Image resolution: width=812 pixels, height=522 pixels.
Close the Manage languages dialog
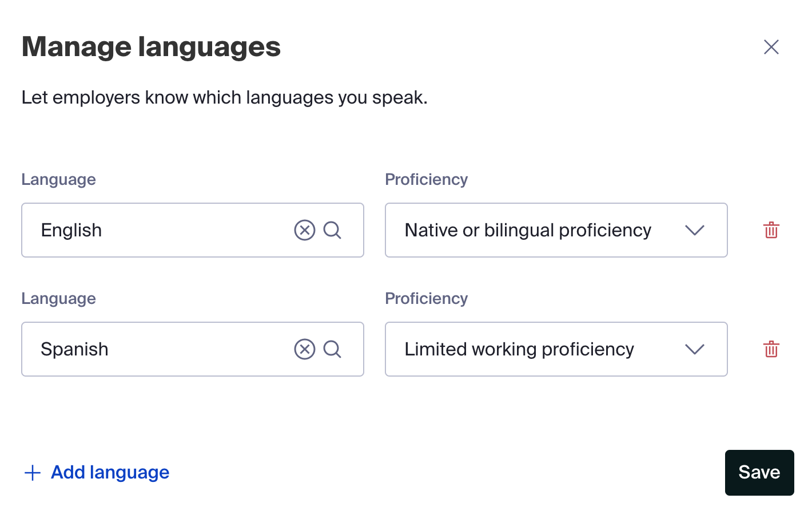pyautogui.click(x=771, y=47)
